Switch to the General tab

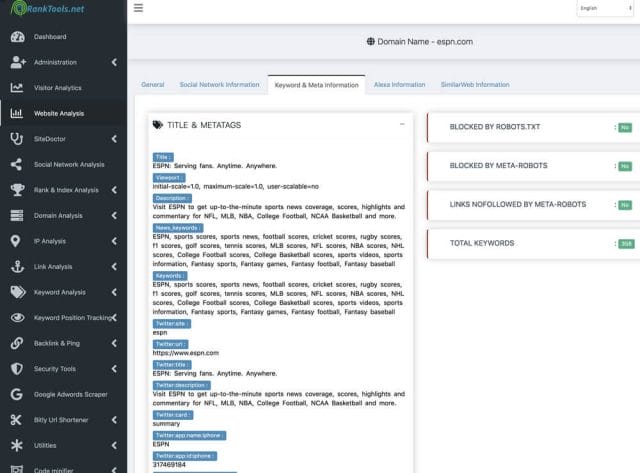point(152,85)
